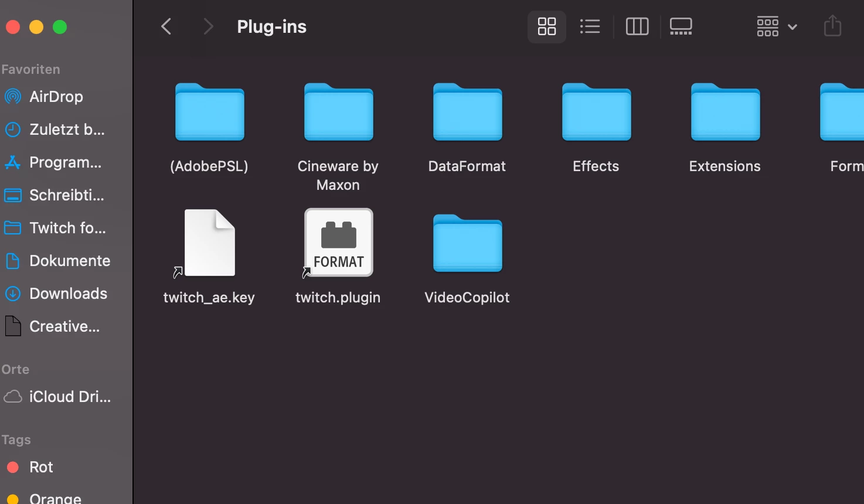Click the DataFormat name label
Viewport: 864px width, 504px height.
467,166
